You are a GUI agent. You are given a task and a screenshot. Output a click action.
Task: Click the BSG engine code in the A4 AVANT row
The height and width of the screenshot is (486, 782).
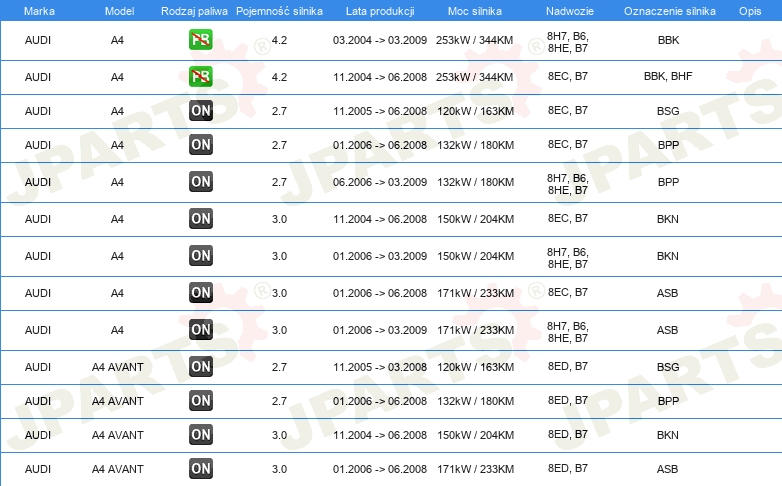(x=668, y=367)
